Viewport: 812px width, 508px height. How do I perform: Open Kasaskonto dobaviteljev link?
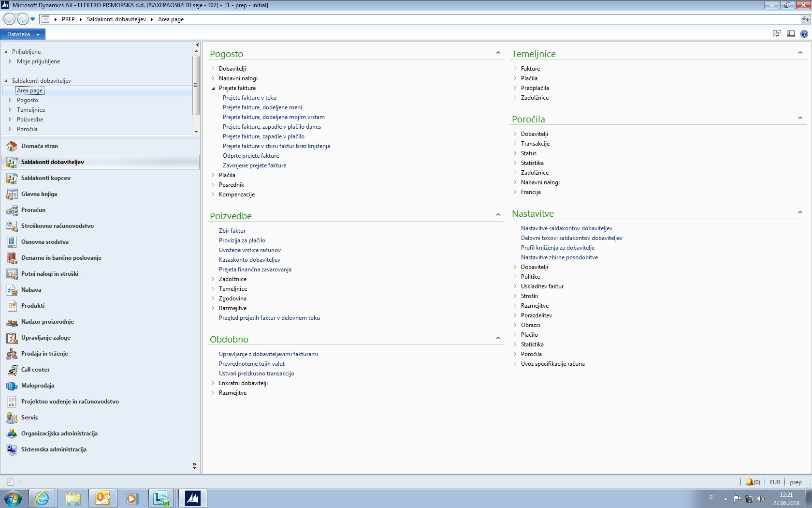click(249, 260)
